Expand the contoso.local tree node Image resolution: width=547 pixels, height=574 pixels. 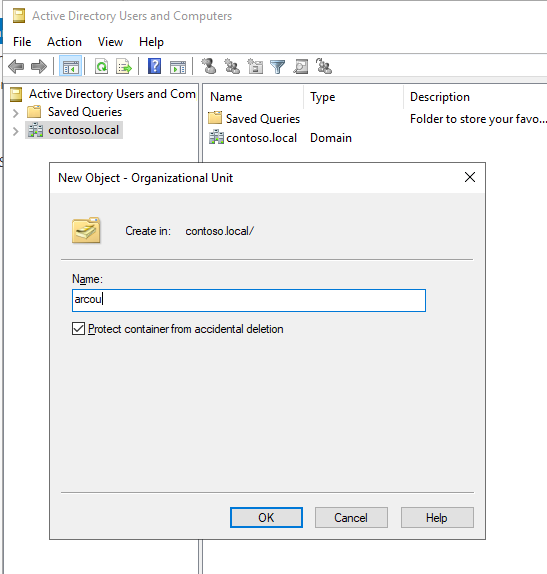15,131
